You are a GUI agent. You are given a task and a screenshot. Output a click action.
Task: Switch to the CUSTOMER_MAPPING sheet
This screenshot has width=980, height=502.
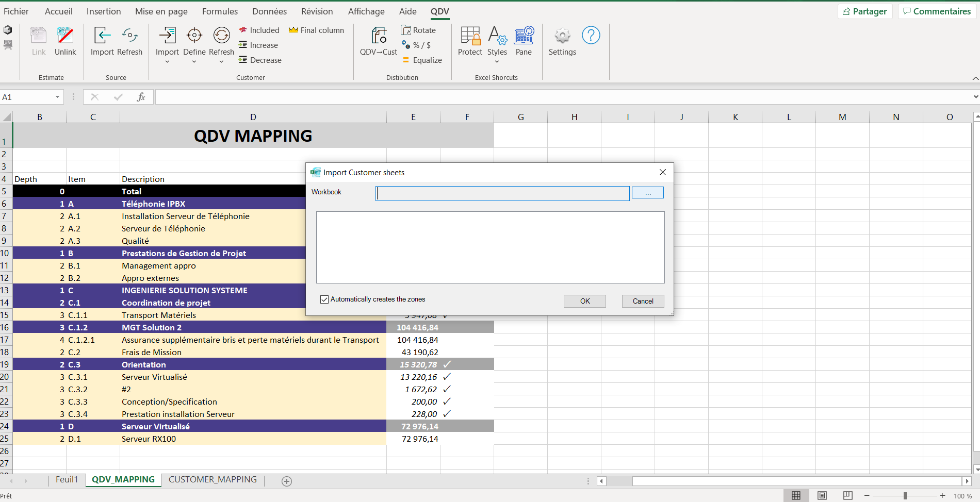(x=213, y=480)
